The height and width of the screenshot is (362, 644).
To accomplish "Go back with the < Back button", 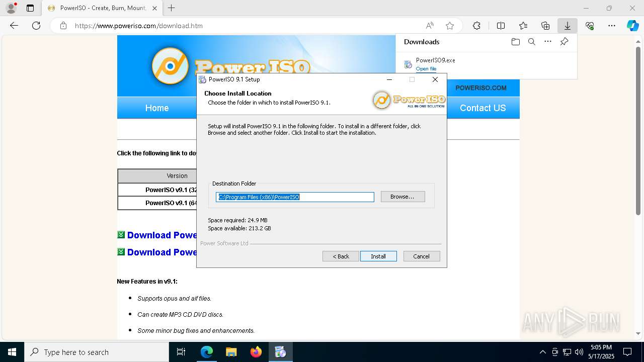I will point(341,256).
